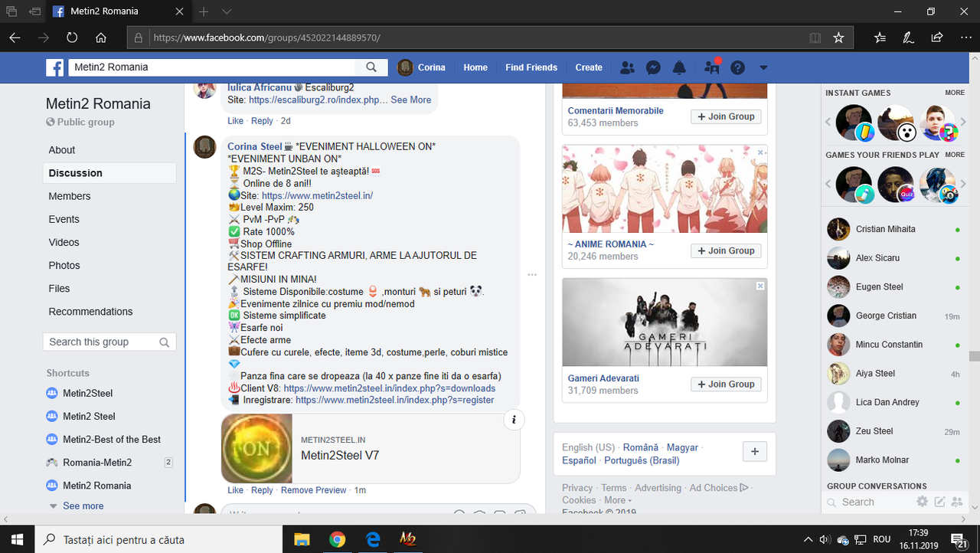Open the Favorites hub icon in Edge
The image size is (980, 553).
(x=880, y=37)
